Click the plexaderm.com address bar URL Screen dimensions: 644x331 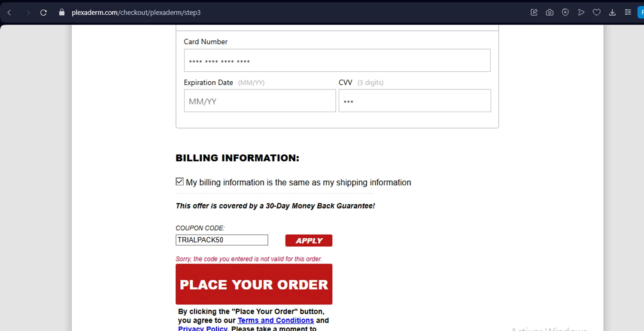[136, 12]
